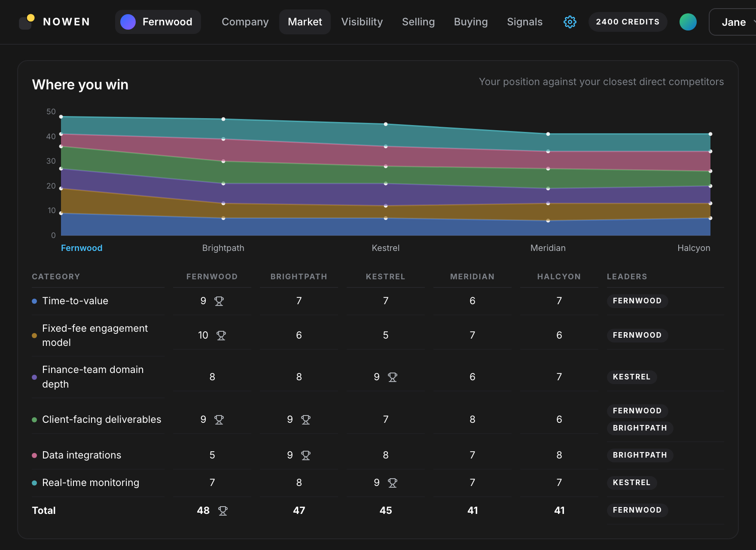
Task: Click Fernwood badge in Client-facing deliverables row
Action: [x=637, y=411]
